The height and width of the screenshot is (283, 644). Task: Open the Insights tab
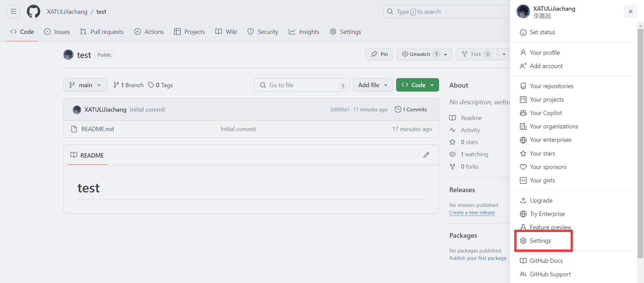coord(304,32)
